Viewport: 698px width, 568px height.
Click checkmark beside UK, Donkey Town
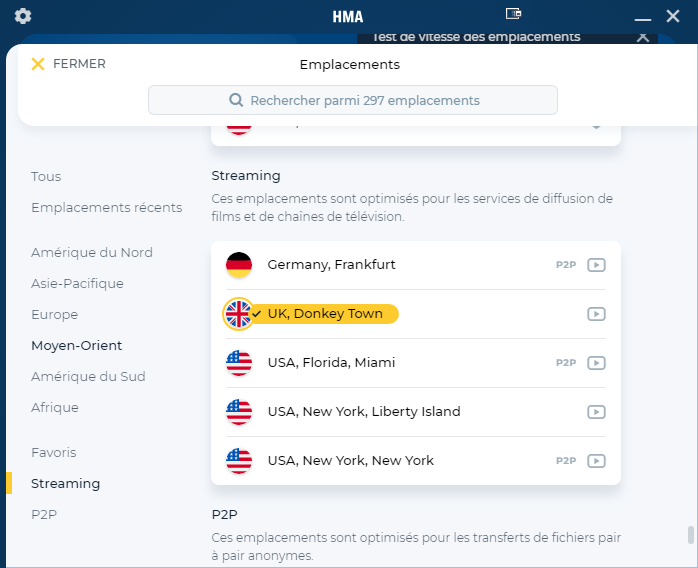256,314
